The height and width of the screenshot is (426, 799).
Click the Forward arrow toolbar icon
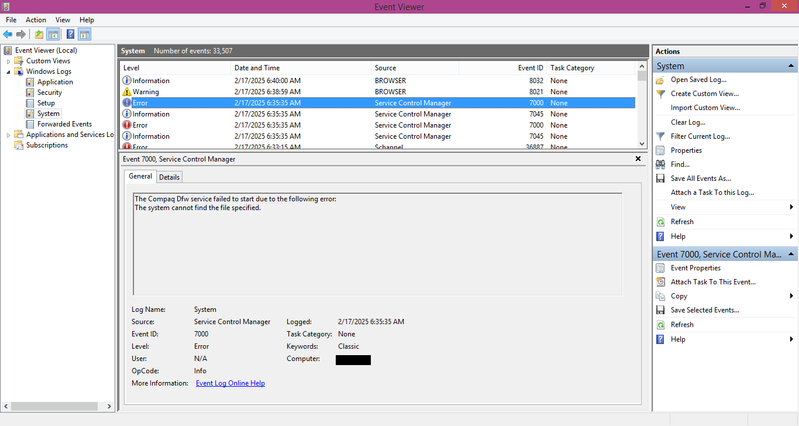tap(21, 34)
